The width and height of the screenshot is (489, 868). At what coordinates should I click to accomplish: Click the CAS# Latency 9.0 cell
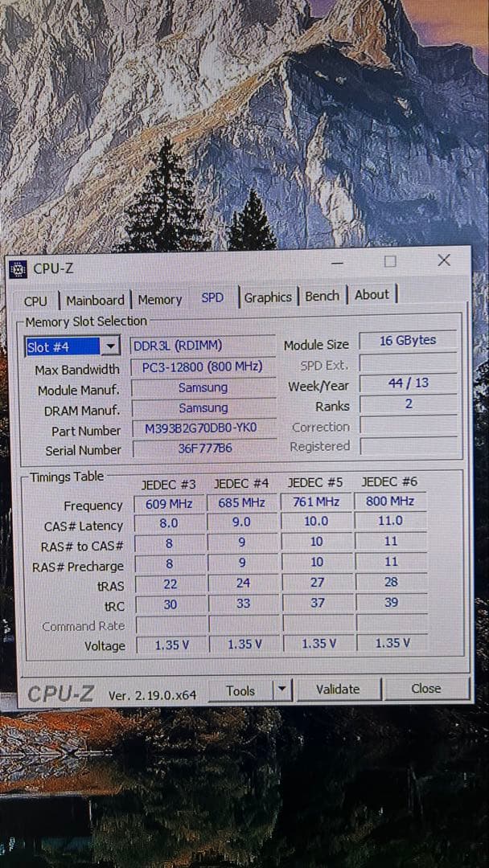[242, 522]
